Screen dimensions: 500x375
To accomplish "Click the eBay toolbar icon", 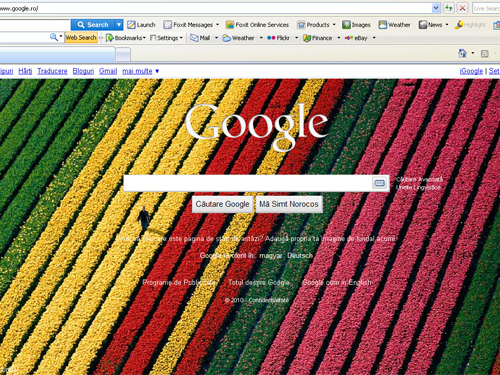I will (356, 38).
